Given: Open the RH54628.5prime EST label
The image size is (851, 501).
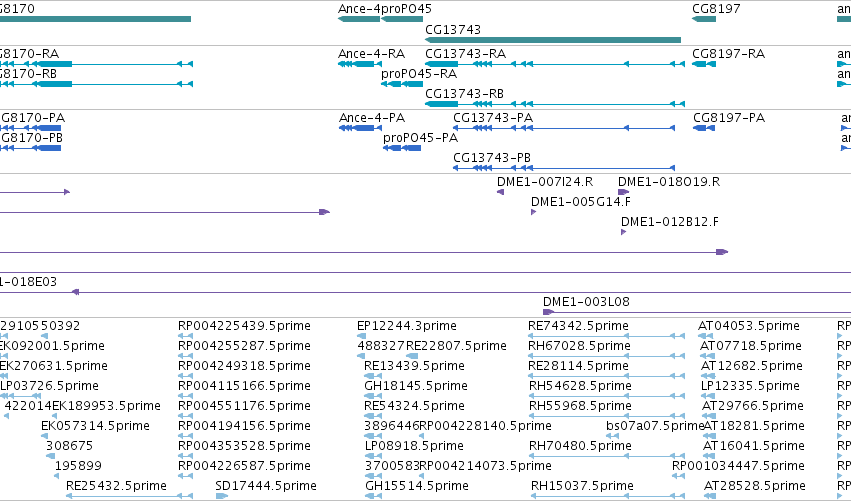Looking at the screenshot, I should click(x=580, y=386).
